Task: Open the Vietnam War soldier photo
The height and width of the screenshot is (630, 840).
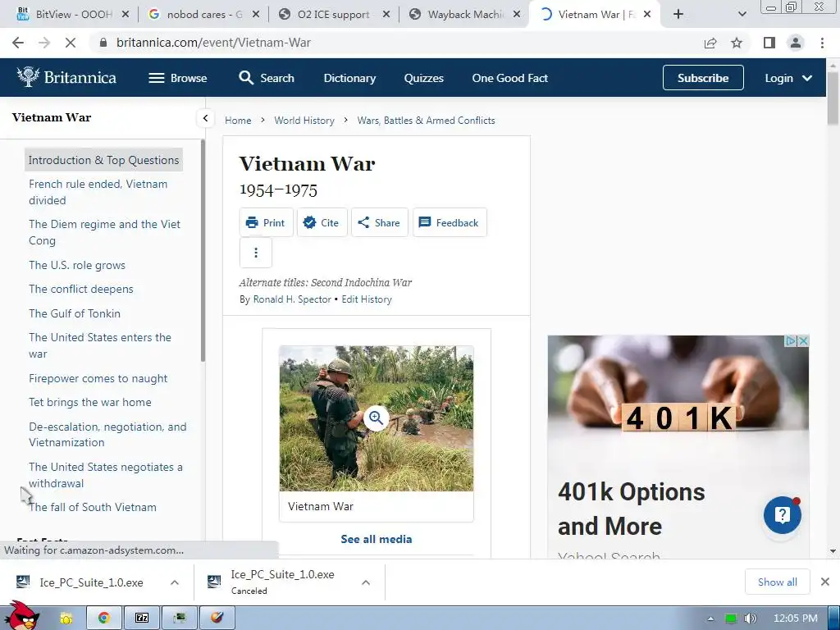Action: pyautogui.click(x=376, y=418)
